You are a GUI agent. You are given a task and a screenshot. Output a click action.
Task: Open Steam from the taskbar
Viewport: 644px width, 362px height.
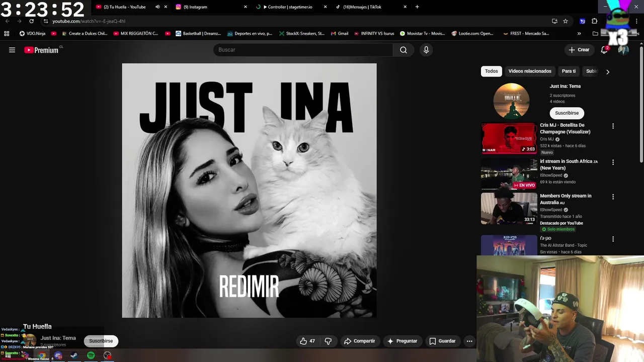[74, 355]
